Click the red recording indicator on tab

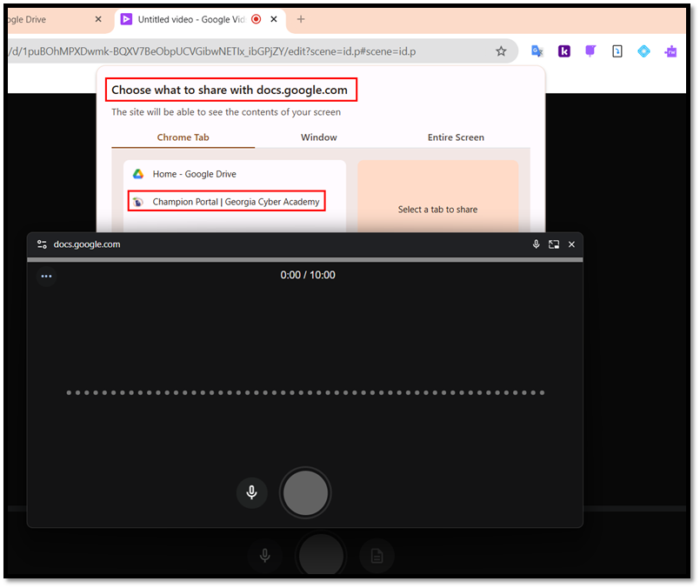pos(257,19)
